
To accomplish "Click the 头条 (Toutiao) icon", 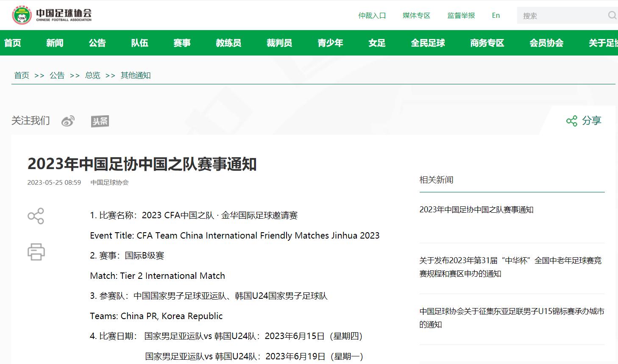I will 100,121.
